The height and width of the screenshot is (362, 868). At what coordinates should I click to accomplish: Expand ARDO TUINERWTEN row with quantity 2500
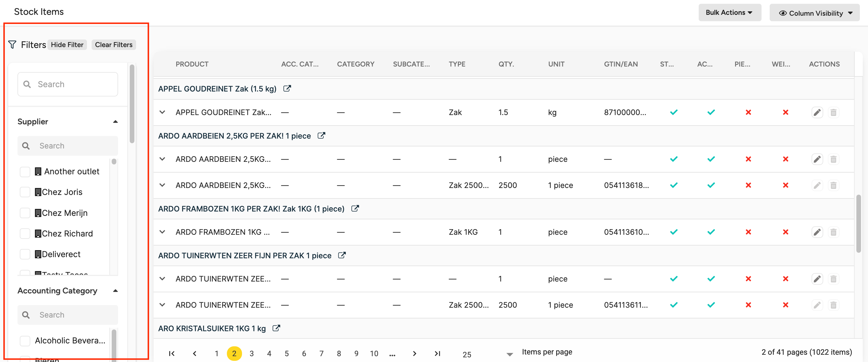click(162, 305)
